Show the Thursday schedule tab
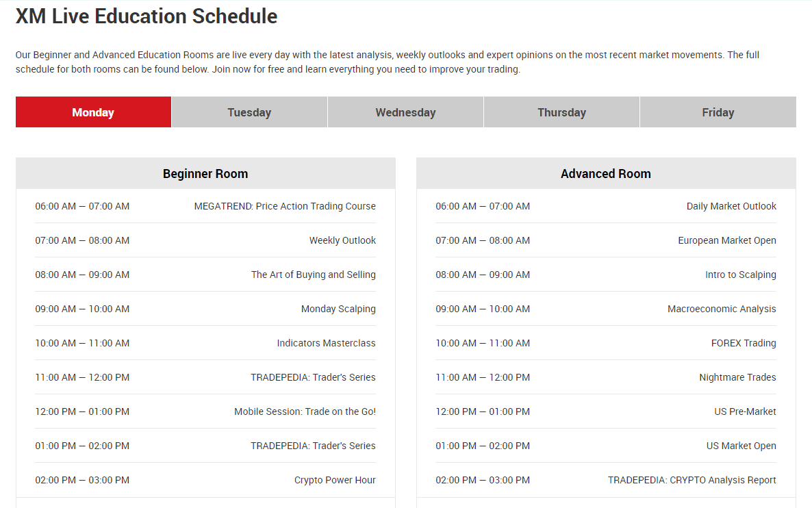The width and height of the screenshot is (812, 508). coord(561,112)
